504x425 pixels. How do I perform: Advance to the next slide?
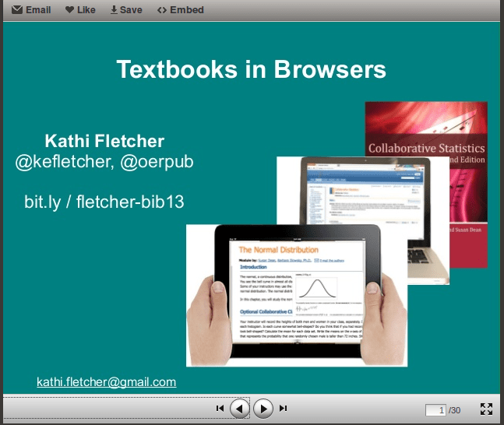[x=263, y=408]
